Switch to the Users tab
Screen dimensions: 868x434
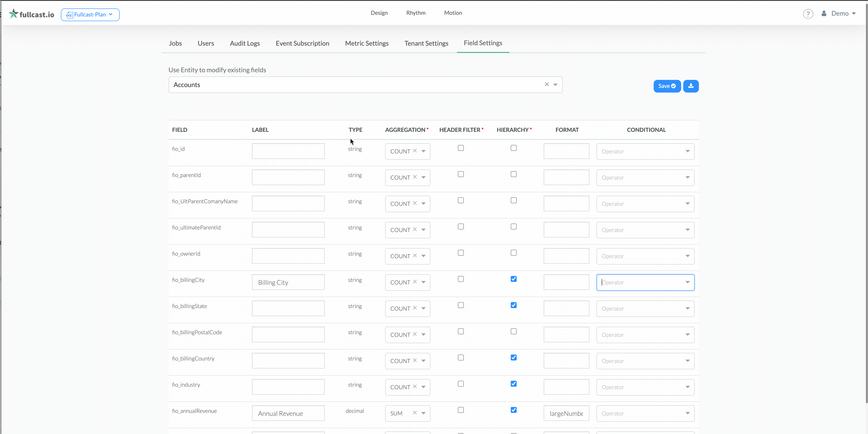point(206,44)
